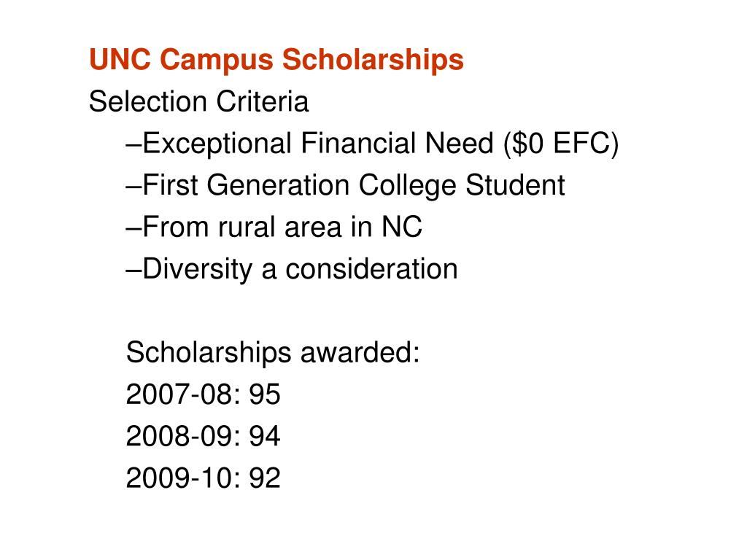The width and height of the screenshot is (747, 560).
Task: Click the From rural area in NC line
Action: [274, 227]
